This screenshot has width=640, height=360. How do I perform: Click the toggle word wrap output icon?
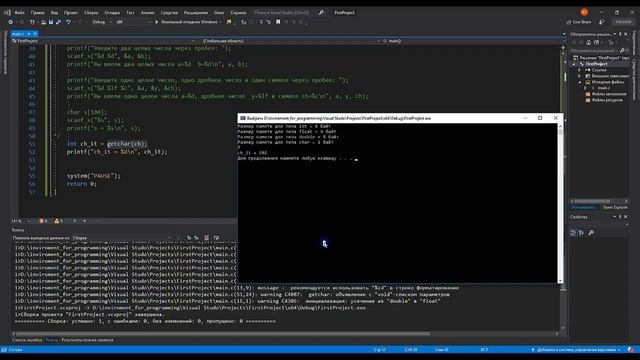[x=216, y=238]
